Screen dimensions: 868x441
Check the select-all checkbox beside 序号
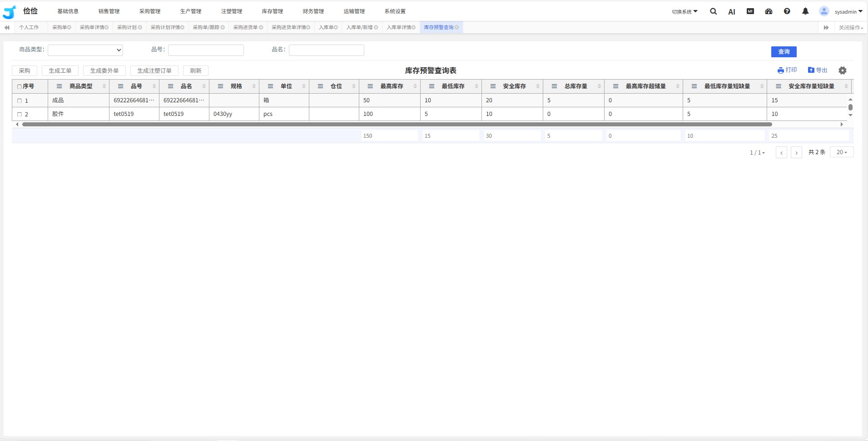click(x=20, y=86)
